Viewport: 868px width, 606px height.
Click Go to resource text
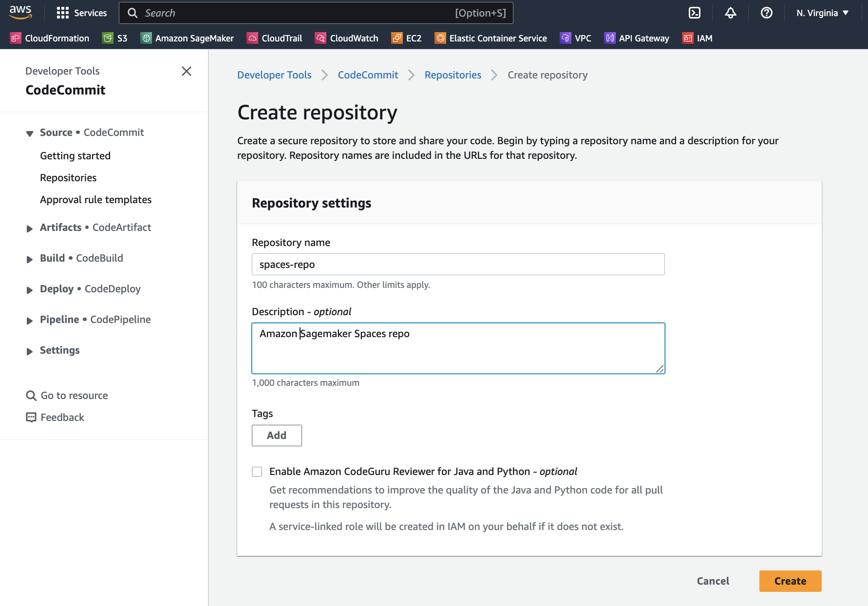(x=75, y=396)
